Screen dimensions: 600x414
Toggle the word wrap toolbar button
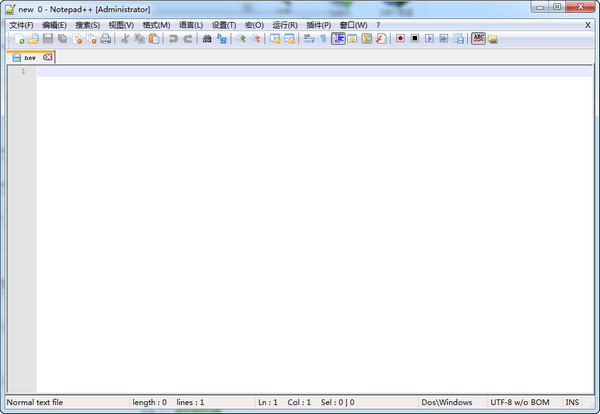308,39
